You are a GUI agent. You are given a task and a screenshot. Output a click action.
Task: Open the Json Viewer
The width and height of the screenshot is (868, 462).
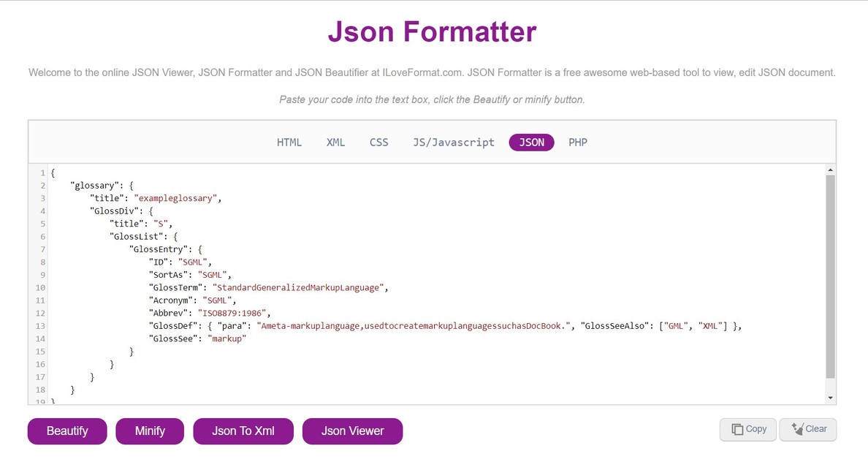coord(352,431)
